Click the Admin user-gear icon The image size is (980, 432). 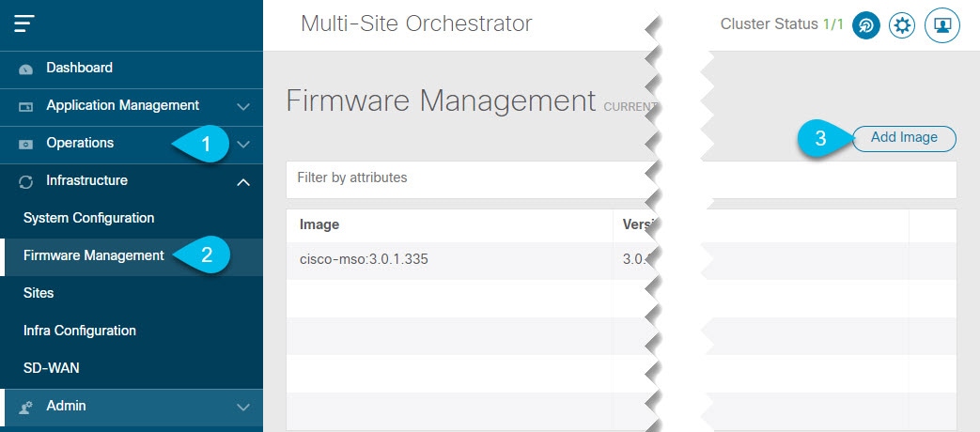pos(25,407)
